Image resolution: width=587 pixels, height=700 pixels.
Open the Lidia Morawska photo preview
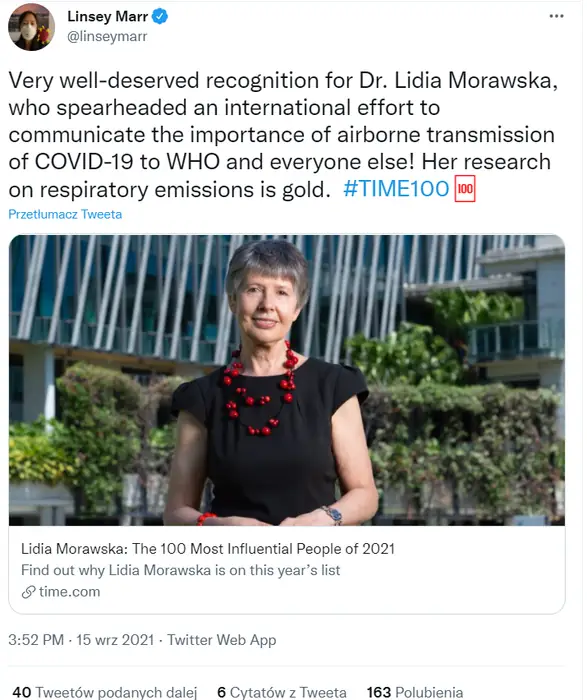[x=287, y=380]
